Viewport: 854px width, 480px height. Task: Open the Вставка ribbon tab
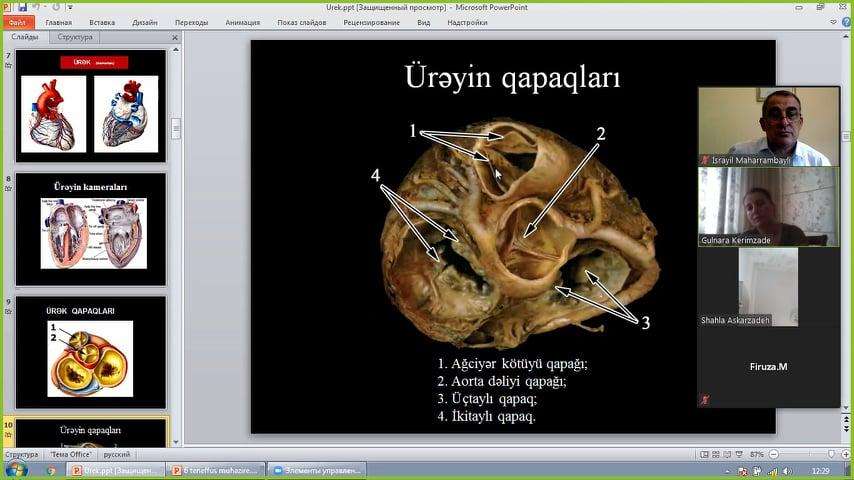[x=102, y=22]
